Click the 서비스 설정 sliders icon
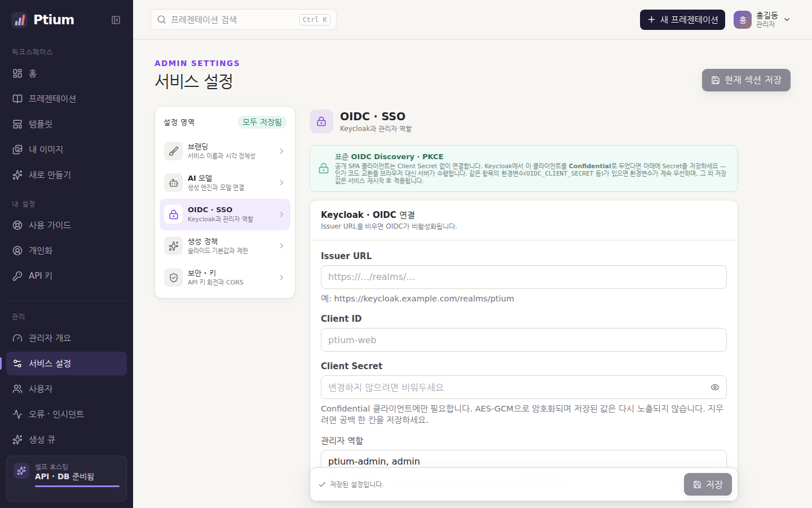Viewport: 812px width, 508px height. pos(17,364)
